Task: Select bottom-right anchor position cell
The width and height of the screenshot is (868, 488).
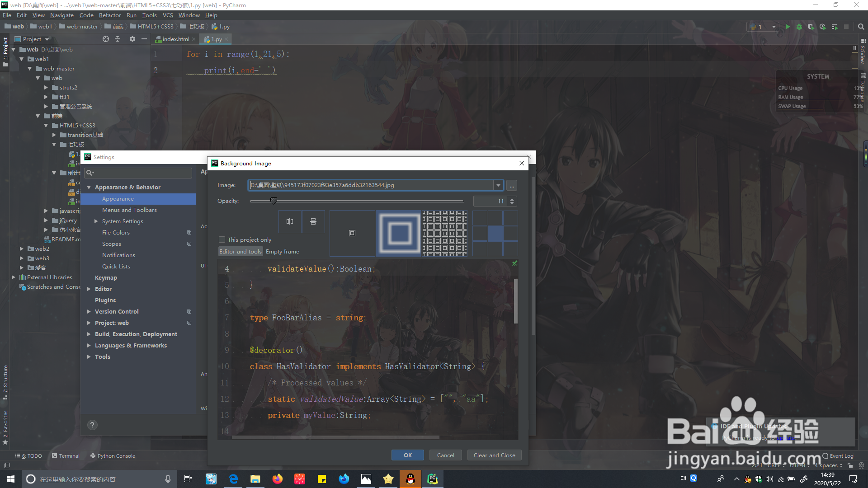Action: 510,249
